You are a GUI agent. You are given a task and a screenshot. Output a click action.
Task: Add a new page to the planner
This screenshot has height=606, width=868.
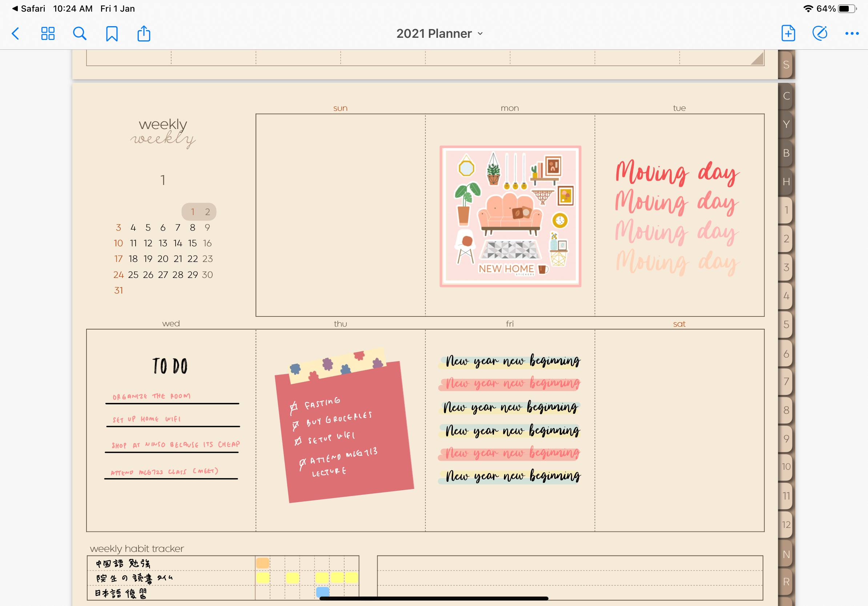[788, 33]
